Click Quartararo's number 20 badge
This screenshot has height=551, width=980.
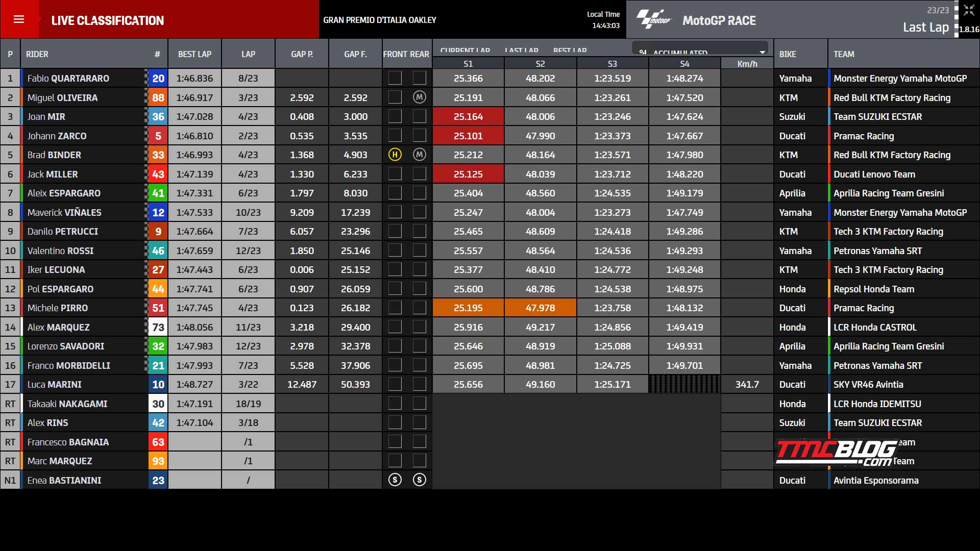(x=158, y=79)
